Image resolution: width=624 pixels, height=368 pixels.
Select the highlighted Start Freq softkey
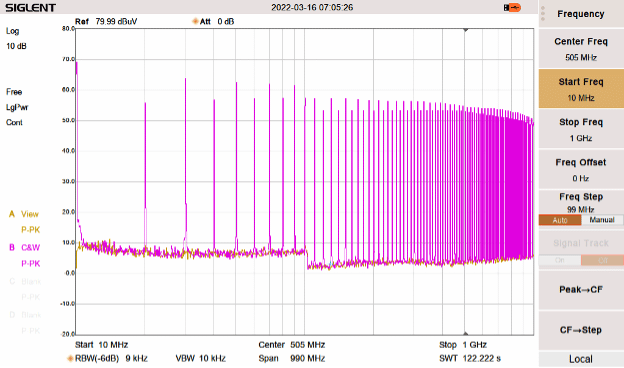click(x=581, y=89)
